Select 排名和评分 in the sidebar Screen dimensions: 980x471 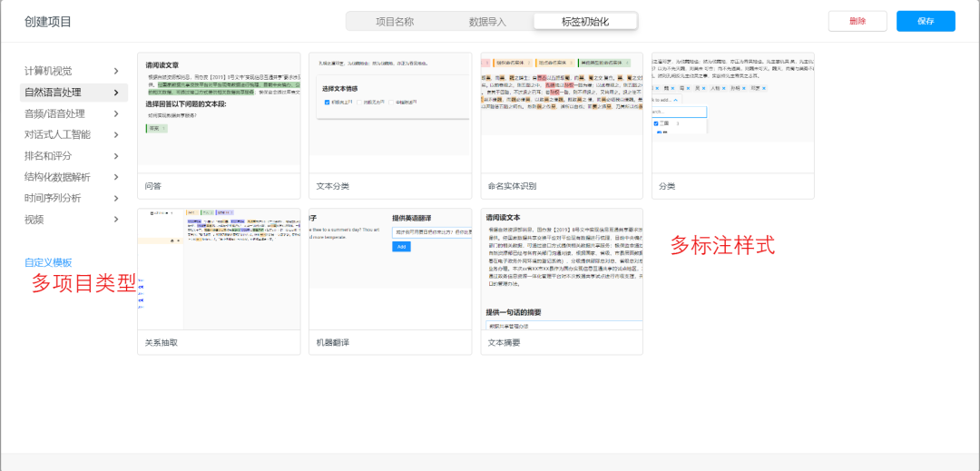point(48,156)
